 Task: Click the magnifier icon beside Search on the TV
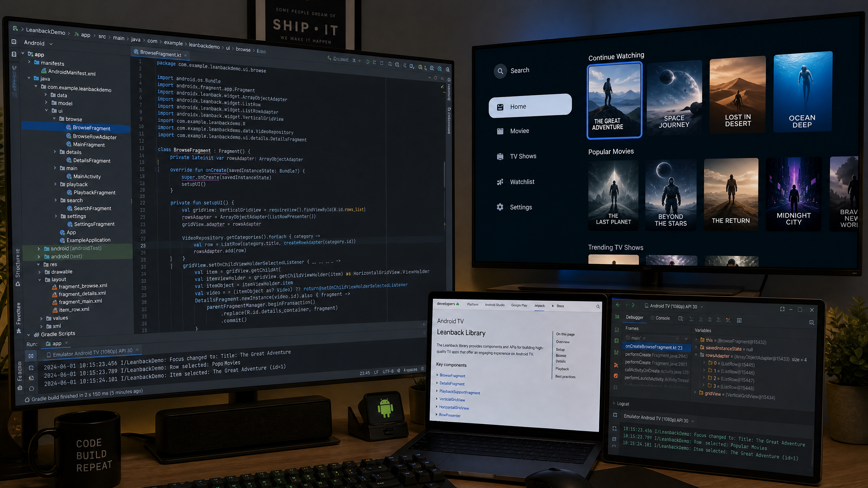pyautogui.click(x=500, y=71)
